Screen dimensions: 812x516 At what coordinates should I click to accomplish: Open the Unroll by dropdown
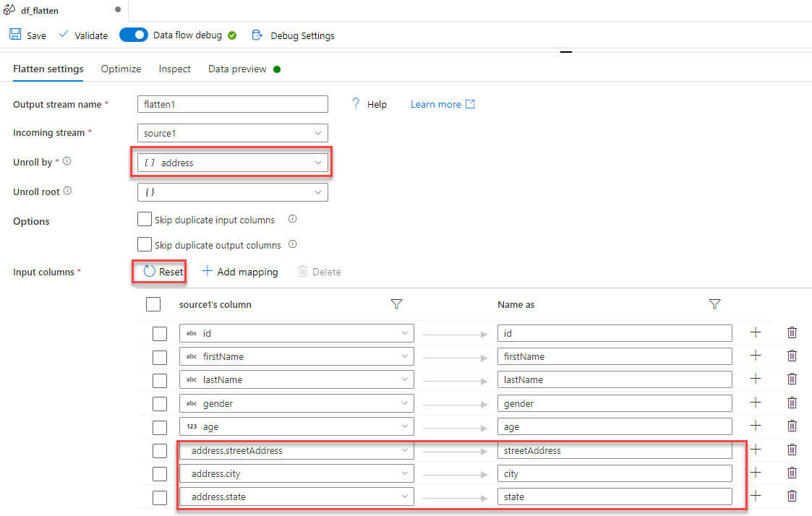pos(232,163)
